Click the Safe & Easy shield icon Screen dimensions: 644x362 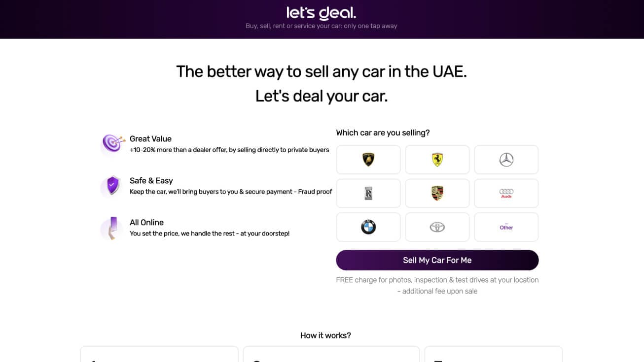tap(112, 186)
